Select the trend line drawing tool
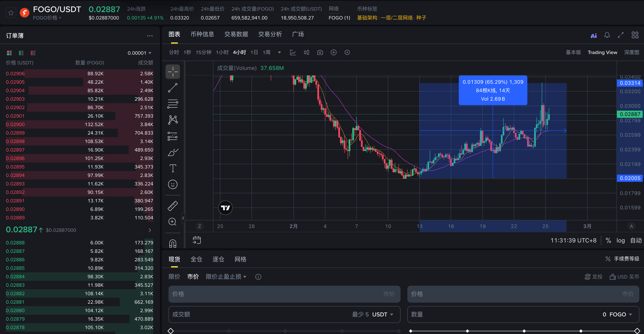The height and width of the screenshot is (334, 644). pos(173,88)
